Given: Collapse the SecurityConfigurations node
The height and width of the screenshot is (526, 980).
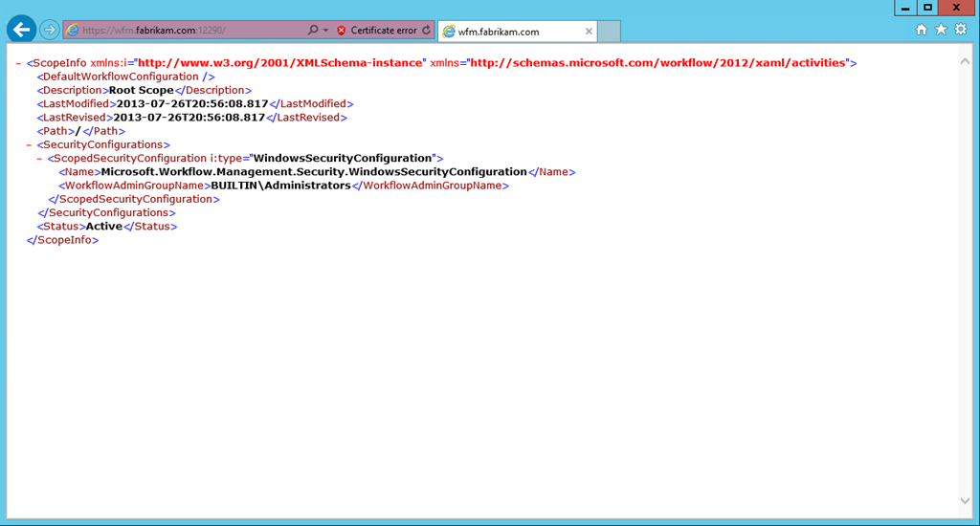Looking at the screenshot, I should click(29, 145).
